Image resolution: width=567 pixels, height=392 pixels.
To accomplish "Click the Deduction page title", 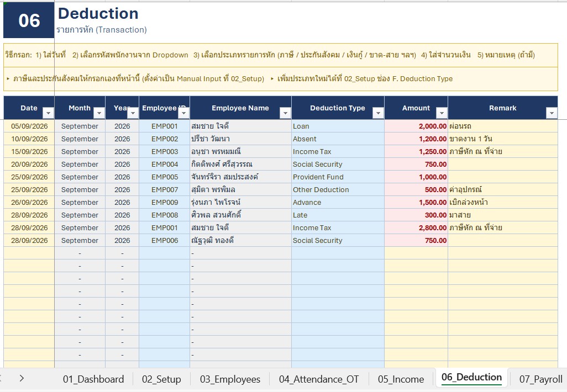I will click(x=98, y=13).
